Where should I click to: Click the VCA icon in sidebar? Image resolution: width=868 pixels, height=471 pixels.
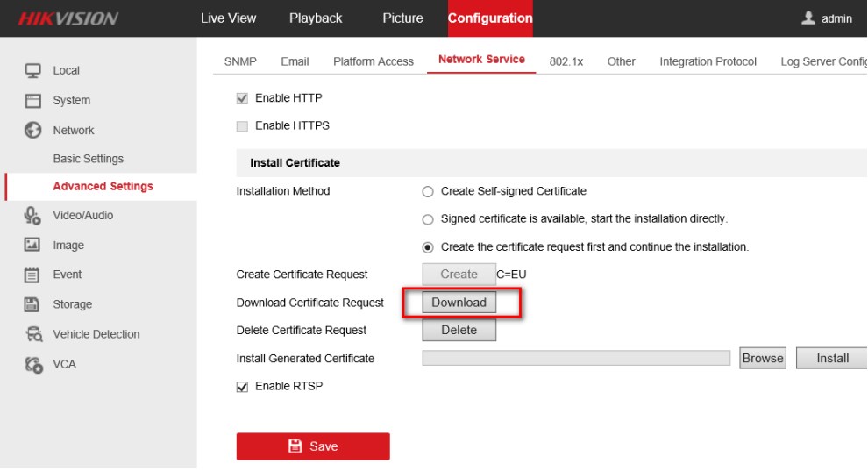point(32,364)
